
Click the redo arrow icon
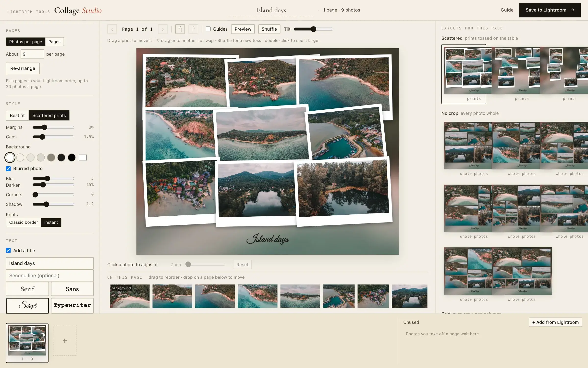[193, 29]
